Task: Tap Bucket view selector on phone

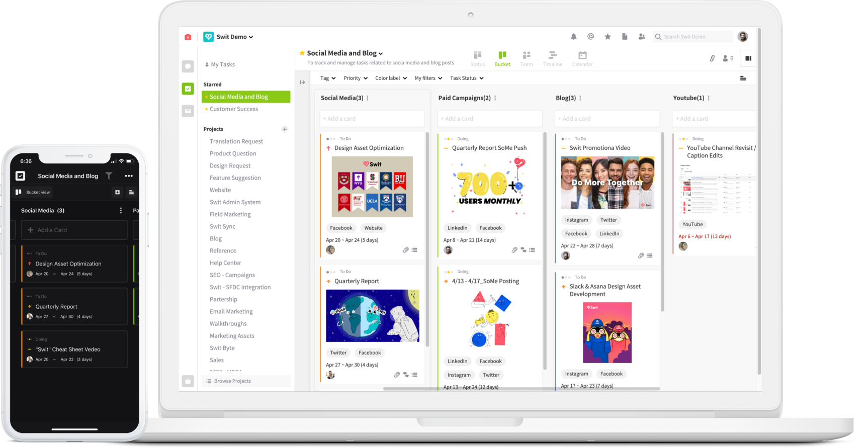Action: (33, 192)
